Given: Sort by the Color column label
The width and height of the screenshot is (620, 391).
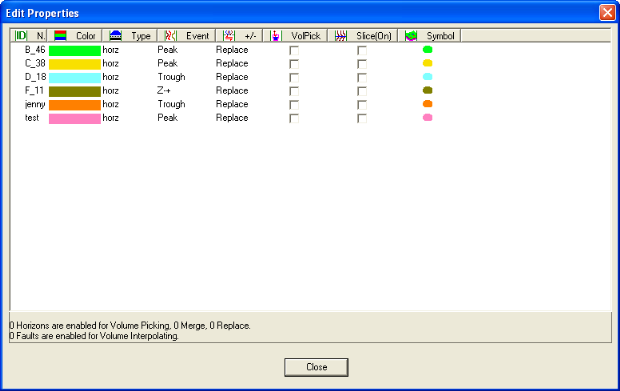Looking at the screenshot, I should coord(85,36).
